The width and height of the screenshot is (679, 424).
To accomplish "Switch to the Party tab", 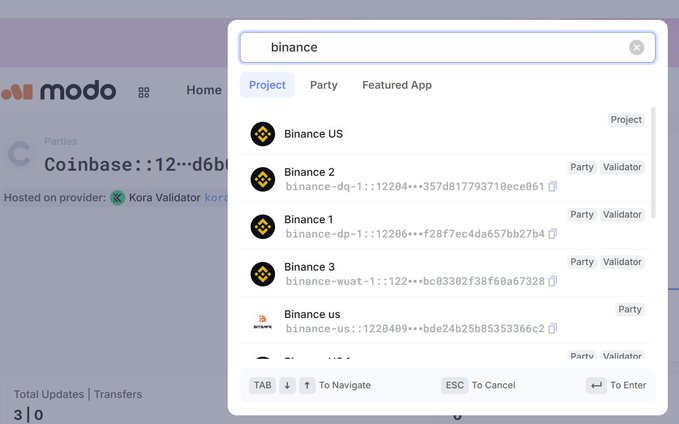I will click(323, 85).
